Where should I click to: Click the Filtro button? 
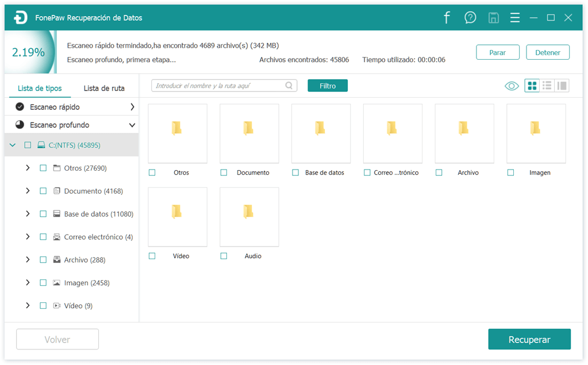[x=328, y=86]
